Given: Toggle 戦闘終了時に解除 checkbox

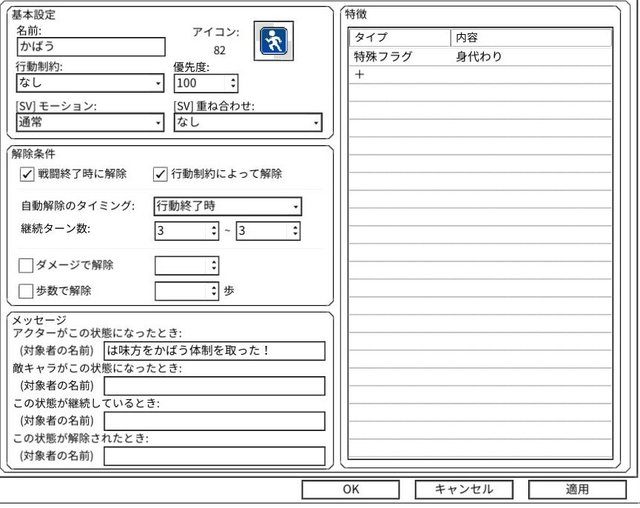Looking at the screenshot, I should 27,174.
